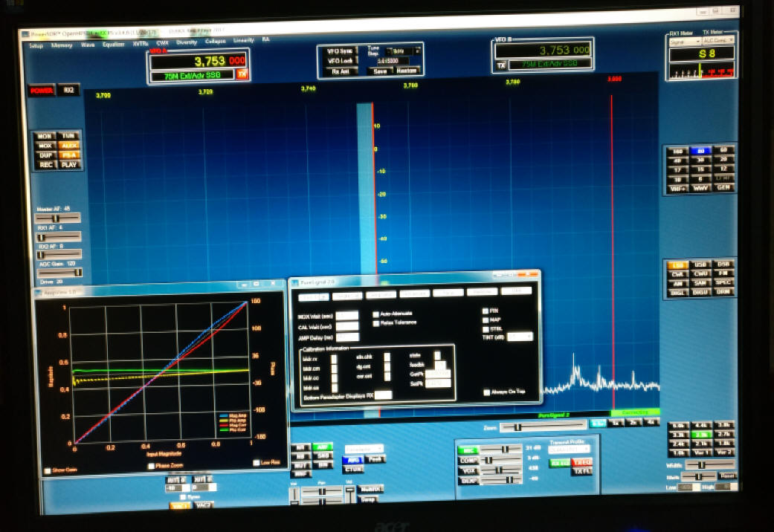Open the TINT (dB) dropdown in PureSignal

point(520,337)
